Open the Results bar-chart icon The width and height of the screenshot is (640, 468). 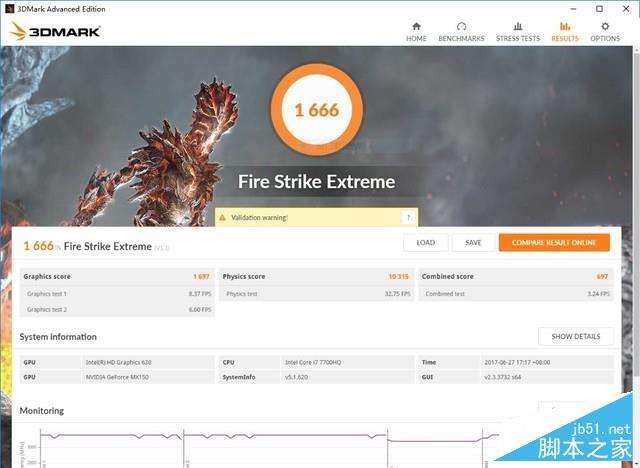point(565,26)
